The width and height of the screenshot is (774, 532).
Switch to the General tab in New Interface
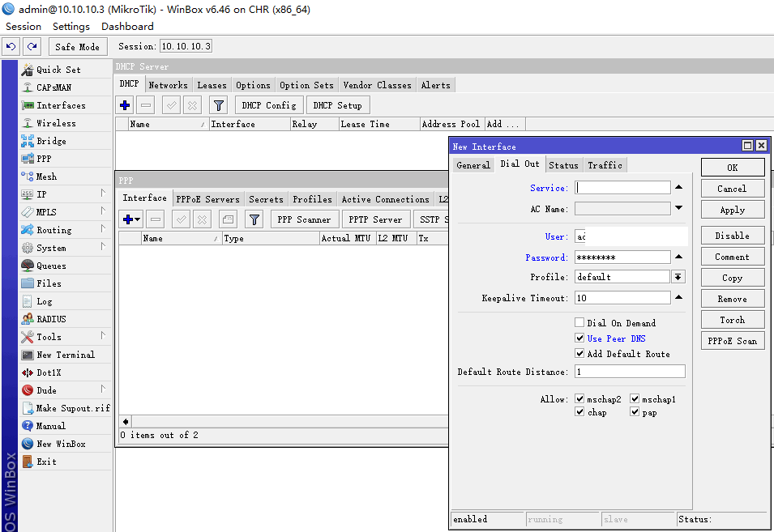point(473,165)
